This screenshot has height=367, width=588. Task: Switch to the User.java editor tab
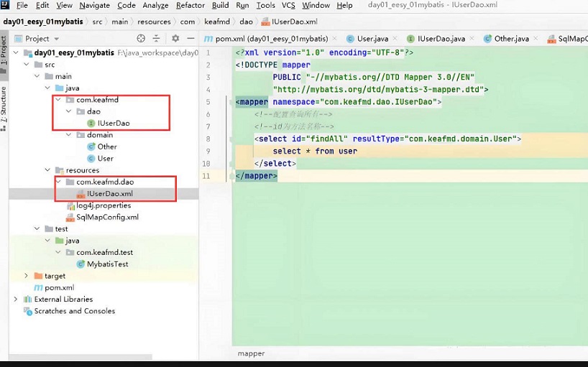click(x=372, y=38)
